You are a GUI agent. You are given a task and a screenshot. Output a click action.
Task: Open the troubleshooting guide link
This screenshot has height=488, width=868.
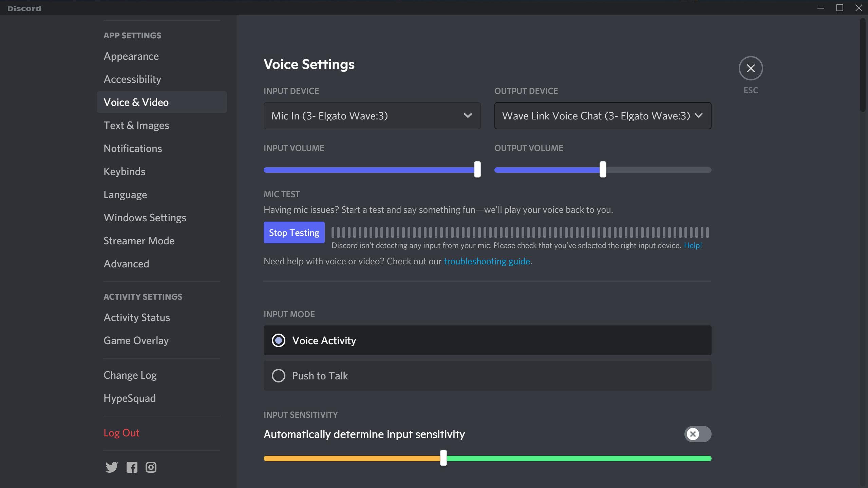487,261
